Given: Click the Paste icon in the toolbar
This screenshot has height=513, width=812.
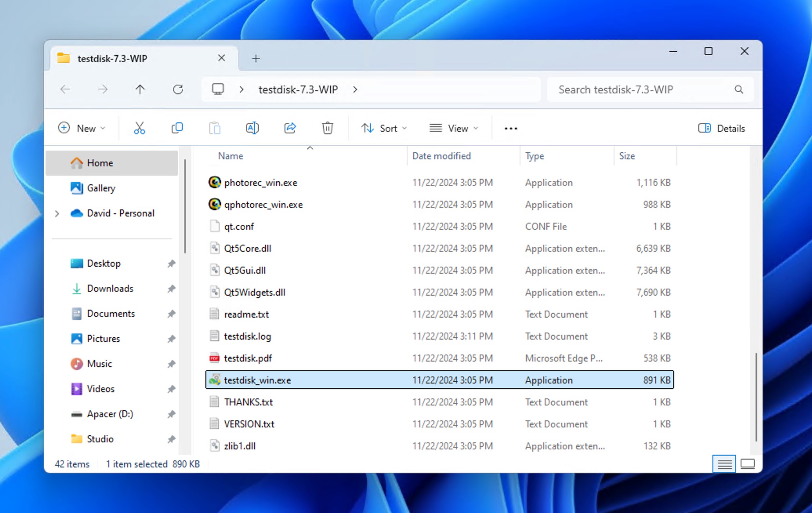Looking at the screenshot, I should coord(215,128).
